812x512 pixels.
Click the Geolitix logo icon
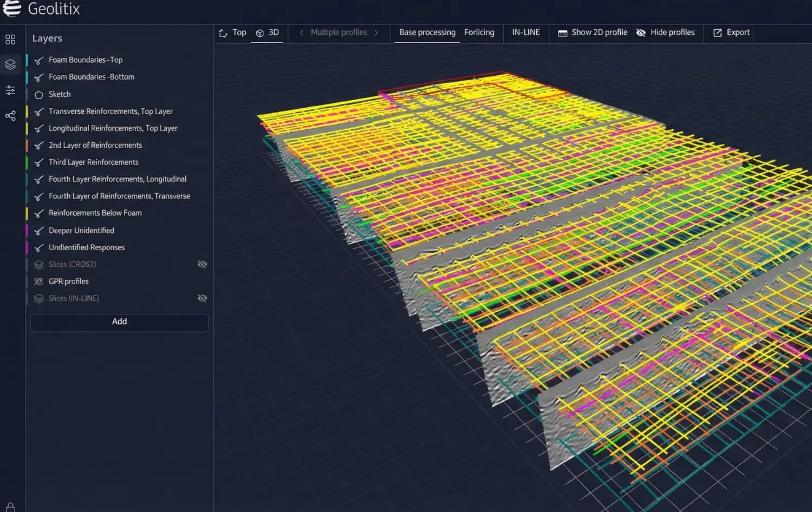pyautogui.click(x=12, y=8)
